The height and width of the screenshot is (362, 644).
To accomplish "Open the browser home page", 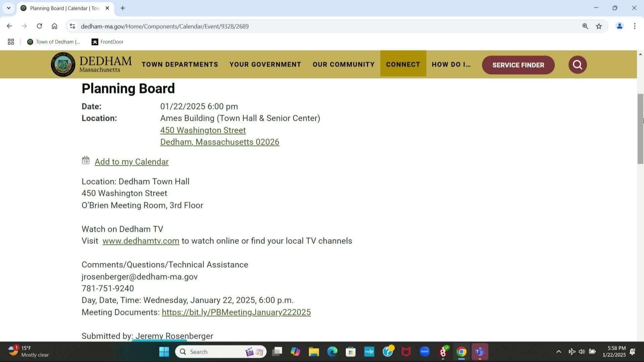I will pos(54,26).
